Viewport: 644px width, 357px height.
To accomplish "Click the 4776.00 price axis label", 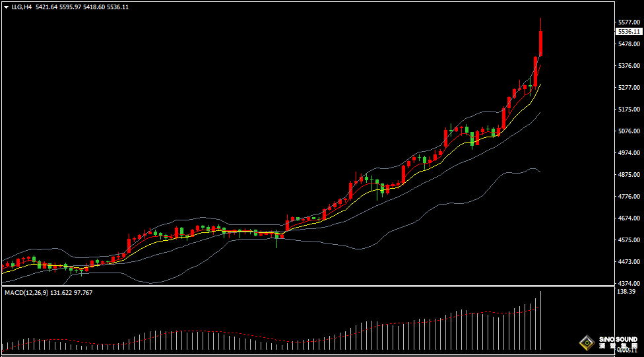I will click(x=628, y=197).
